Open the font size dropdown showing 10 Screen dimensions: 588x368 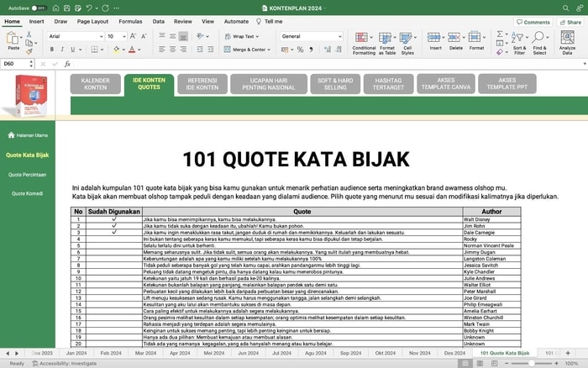(x=124, y=36)
